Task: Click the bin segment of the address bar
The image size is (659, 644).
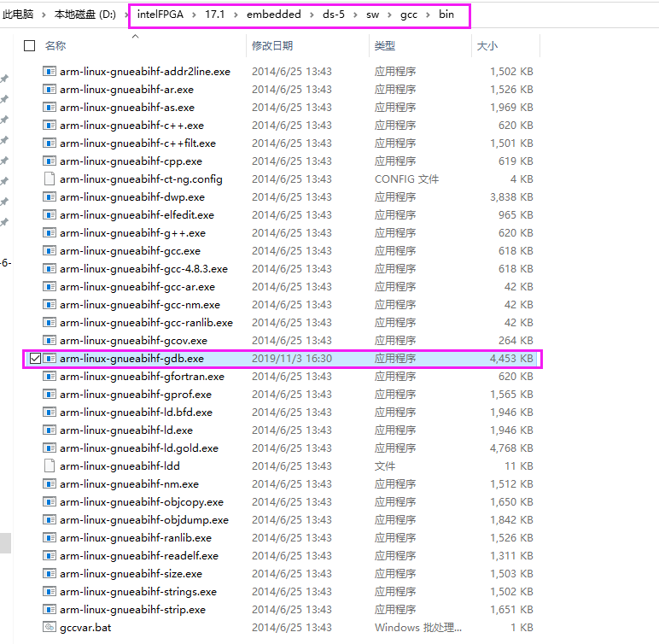Action: (446, 15)
